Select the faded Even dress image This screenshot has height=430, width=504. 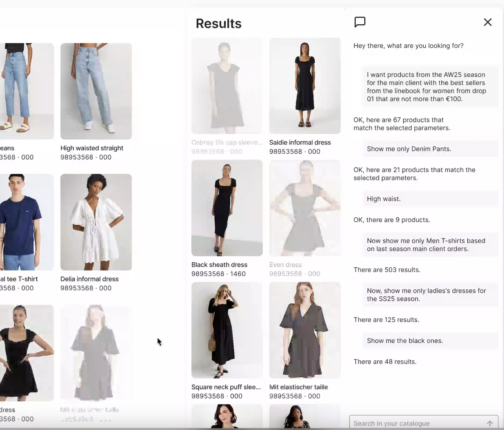[305, 208]
